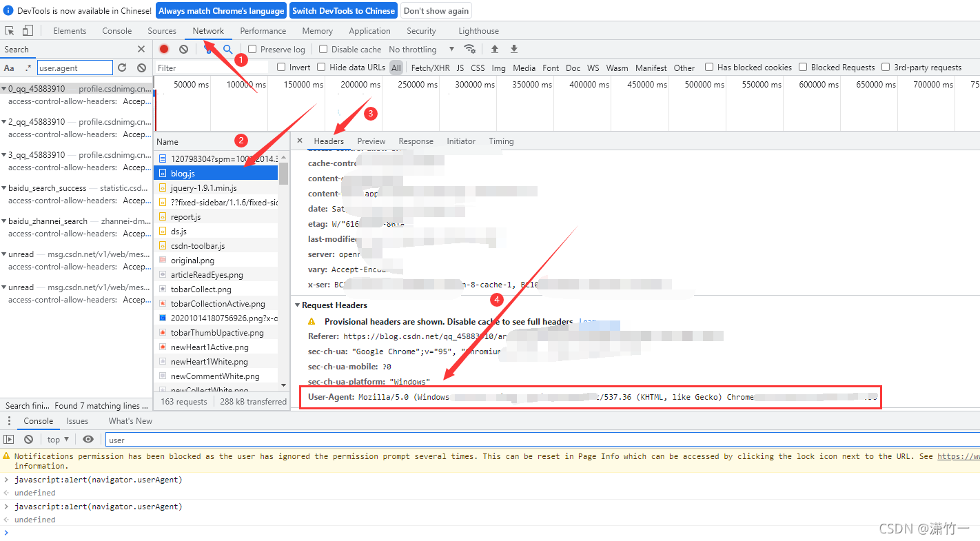980x541 pixels.
Task: Click the Switch DevTools to Chinese button
Action: click(x=343, y=10)
